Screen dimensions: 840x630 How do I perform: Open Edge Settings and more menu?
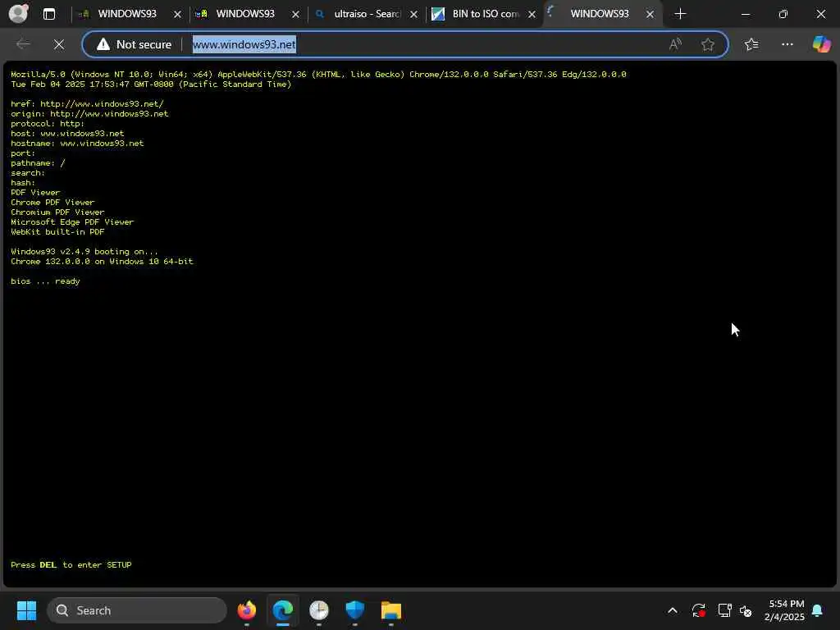787,44
